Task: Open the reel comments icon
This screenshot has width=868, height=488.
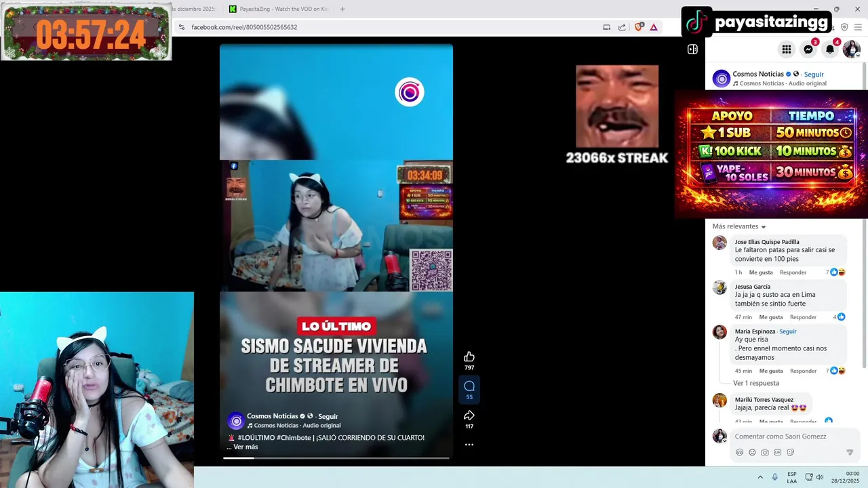Action: [x=469, y=386]
